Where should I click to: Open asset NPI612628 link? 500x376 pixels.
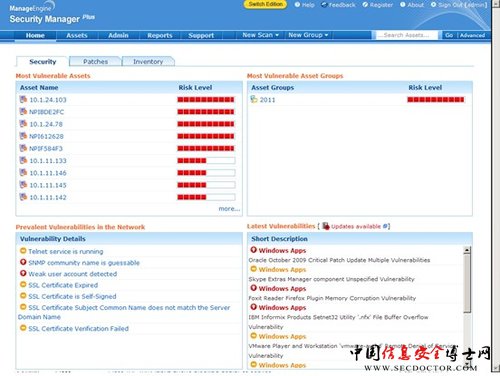point(46,136)
